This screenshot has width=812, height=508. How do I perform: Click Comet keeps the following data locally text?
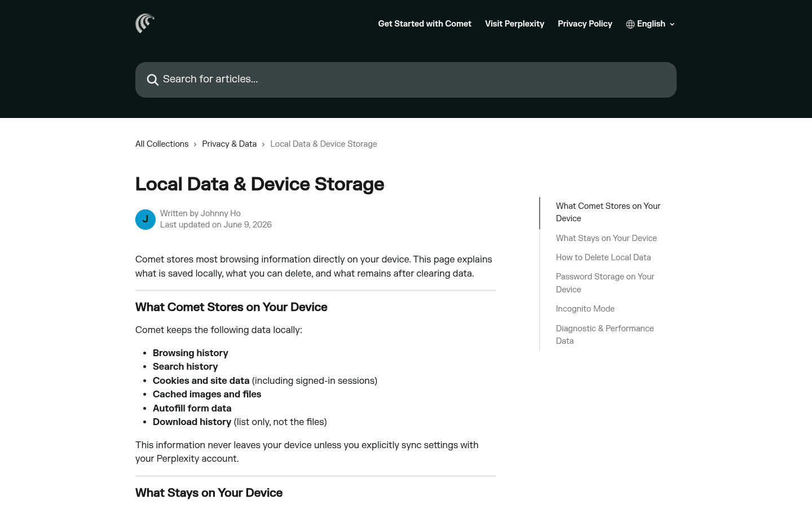point(219,330)
